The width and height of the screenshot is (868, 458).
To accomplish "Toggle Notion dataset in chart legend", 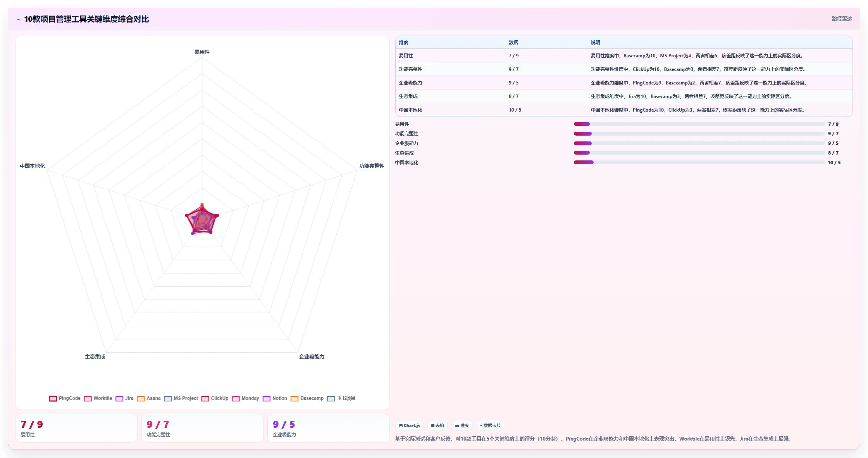I will pos(275,398).
